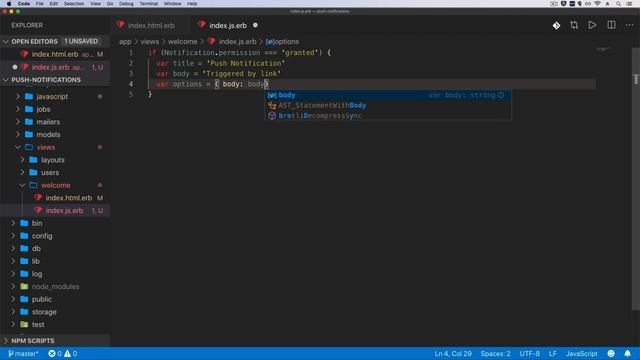
Task: Expand the storage folder
Action: (x=55, y=311)
